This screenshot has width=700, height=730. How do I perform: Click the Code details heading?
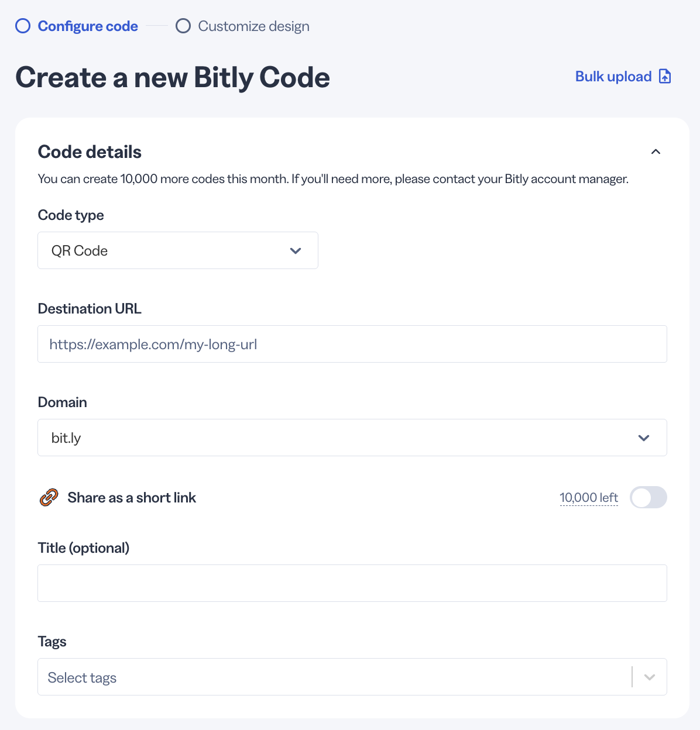[90, 152]
